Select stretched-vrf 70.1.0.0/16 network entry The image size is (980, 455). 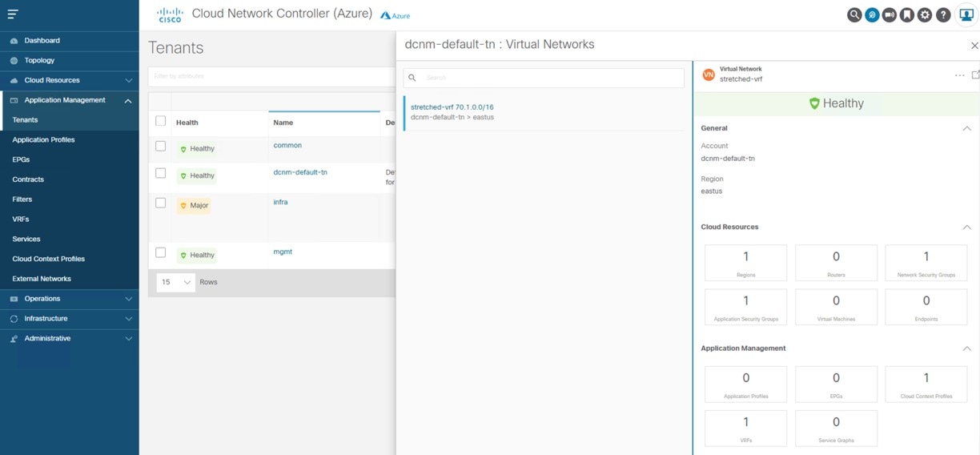coord(544,112)
